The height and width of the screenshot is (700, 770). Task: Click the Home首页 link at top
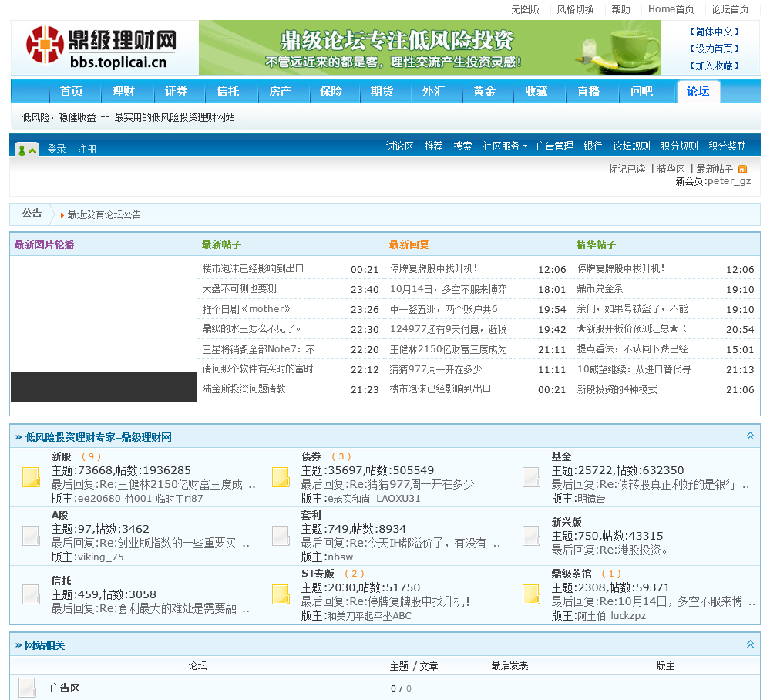[x=671, y=9]
